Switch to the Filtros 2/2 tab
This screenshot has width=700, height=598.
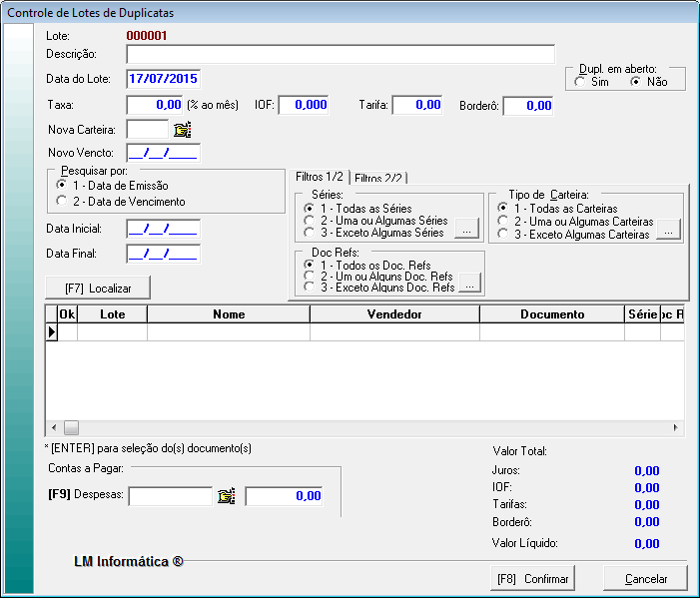[x=378, y=178]
